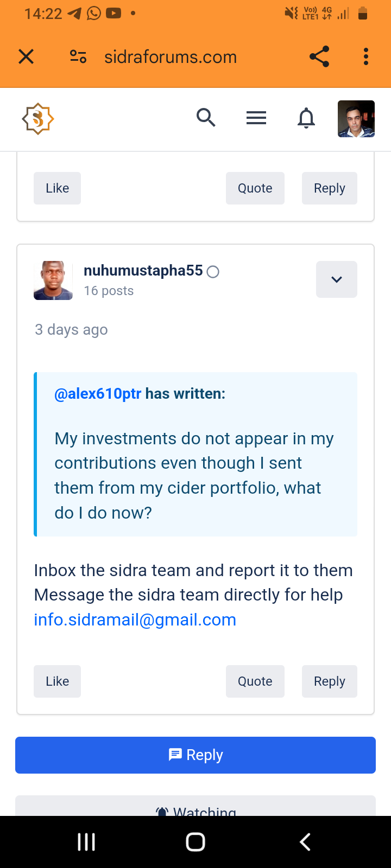The height and width of the screenshot is (868, 391).
Task: Tap the @alex610ptr mention link
Action: click(98, 394)
